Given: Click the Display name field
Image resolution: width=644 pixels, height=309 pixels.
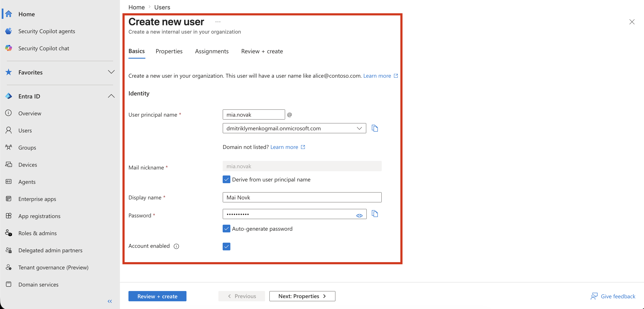Looking at the screenshot, I should click(302, 197).
